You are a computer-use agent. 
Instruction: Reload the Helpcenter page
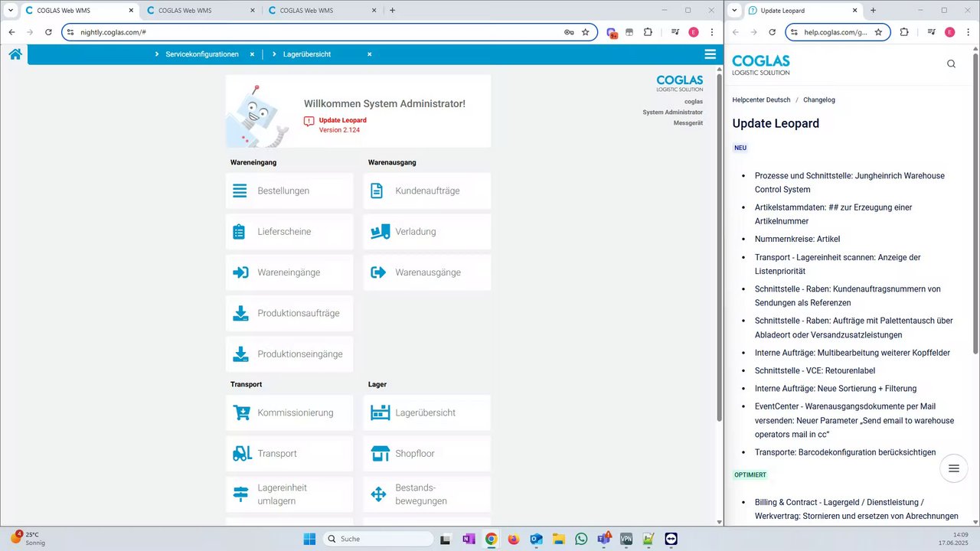tap(772, 32)
